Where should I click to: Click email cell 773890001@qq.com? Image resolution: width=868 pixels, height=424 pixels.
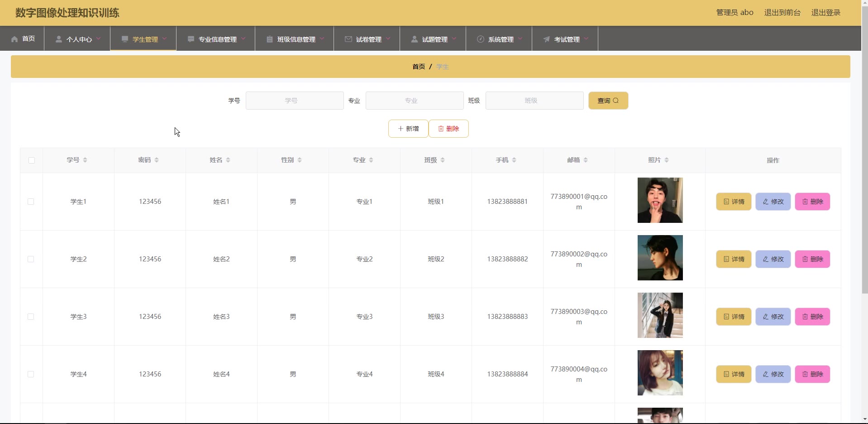[579, 202]
